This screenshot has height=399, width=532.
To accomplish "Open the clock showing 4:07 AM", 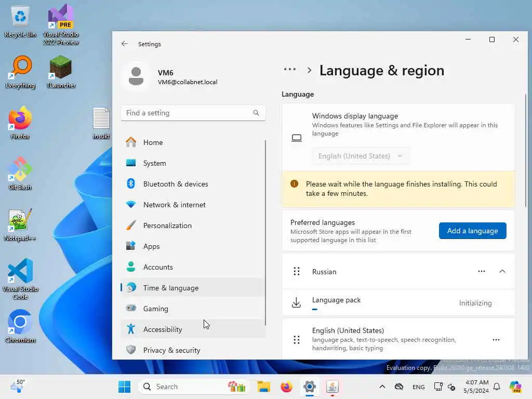I will click(x=476, y=387).
